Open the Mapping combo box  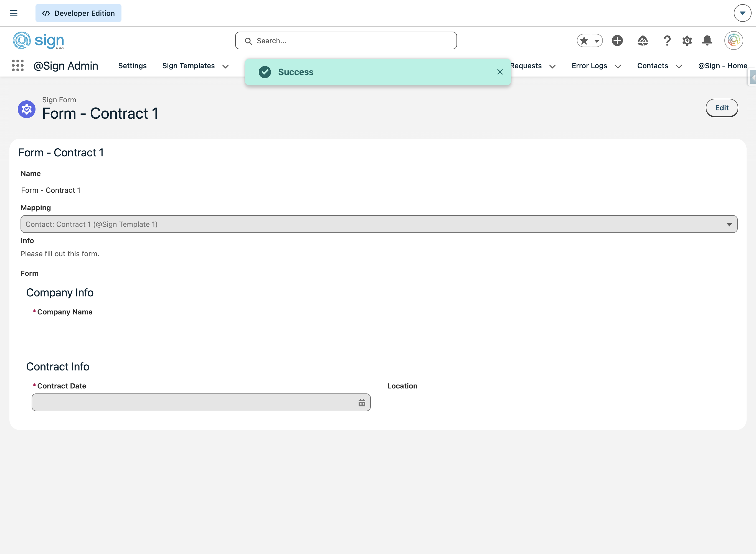(379, 224)
